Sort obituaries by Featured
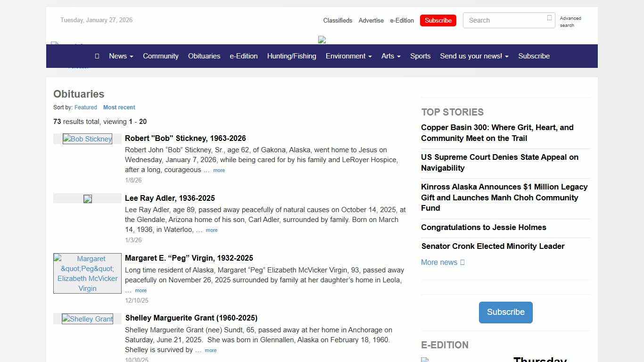 tap(85, 107)
